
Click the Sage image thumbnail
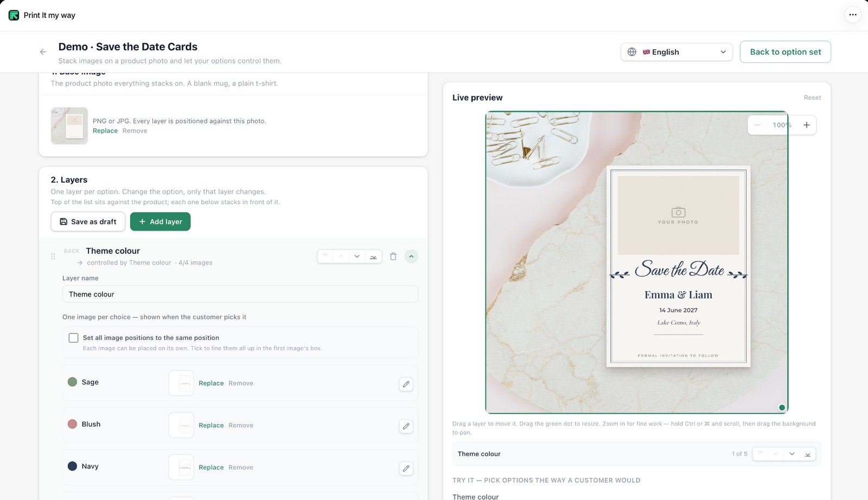click(181, 383)
